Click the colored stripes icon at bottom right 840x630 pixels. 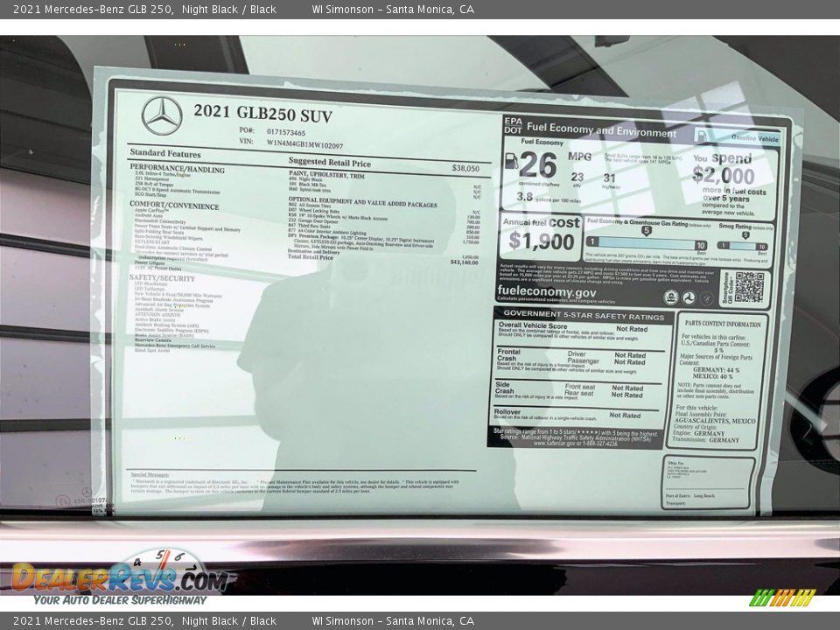click(781, 598)
